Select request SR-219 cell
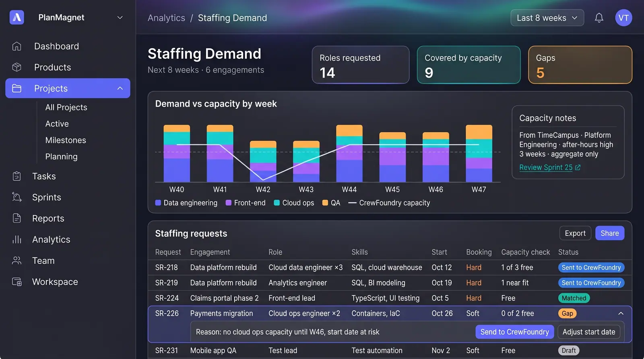The image size is (644, 359). click(x=167, y=283)
